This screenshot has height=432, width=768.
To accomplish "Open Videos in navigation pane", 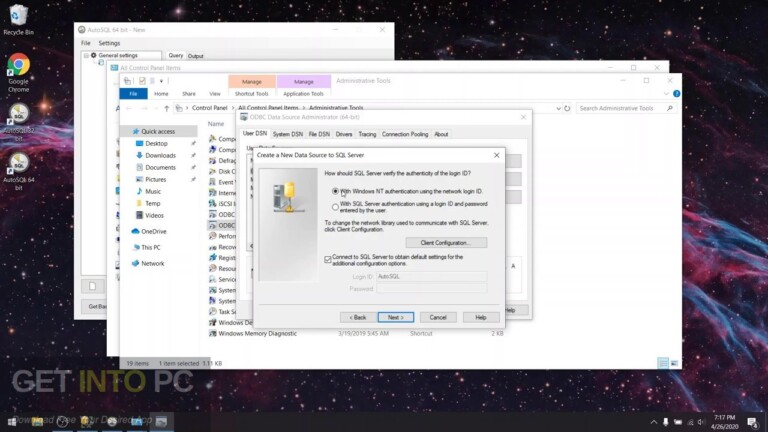I will 154,216.
